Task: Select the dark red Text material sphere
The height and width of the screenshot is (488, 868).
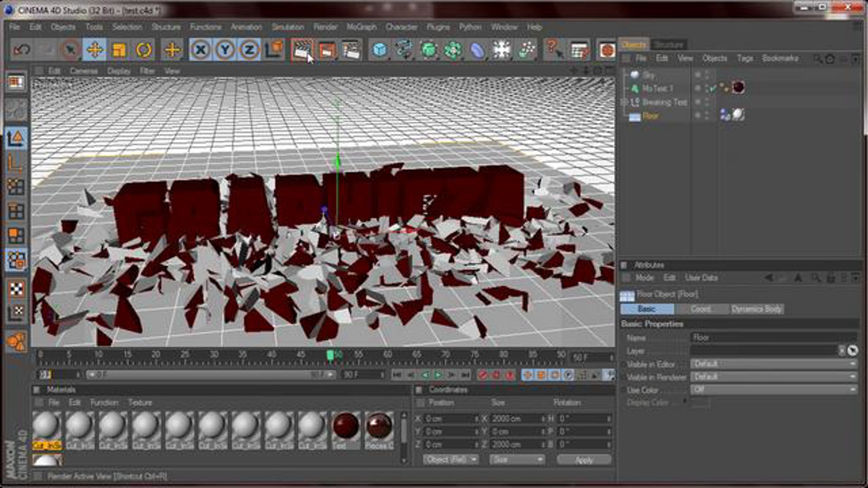Action: point(346,426)
